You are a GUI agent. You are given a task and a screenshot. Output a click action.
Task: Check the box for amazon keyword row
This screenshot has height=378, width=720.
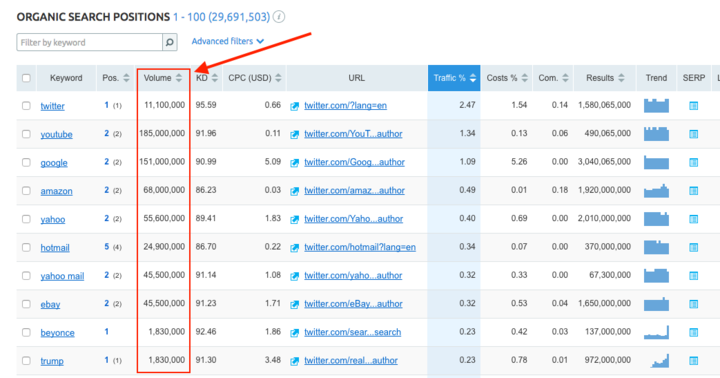tap(26, 191)
